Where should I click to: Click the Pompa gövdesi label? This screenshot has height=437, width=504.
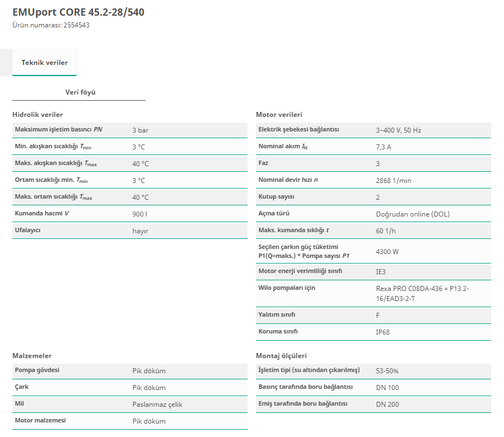coord(37,370)
